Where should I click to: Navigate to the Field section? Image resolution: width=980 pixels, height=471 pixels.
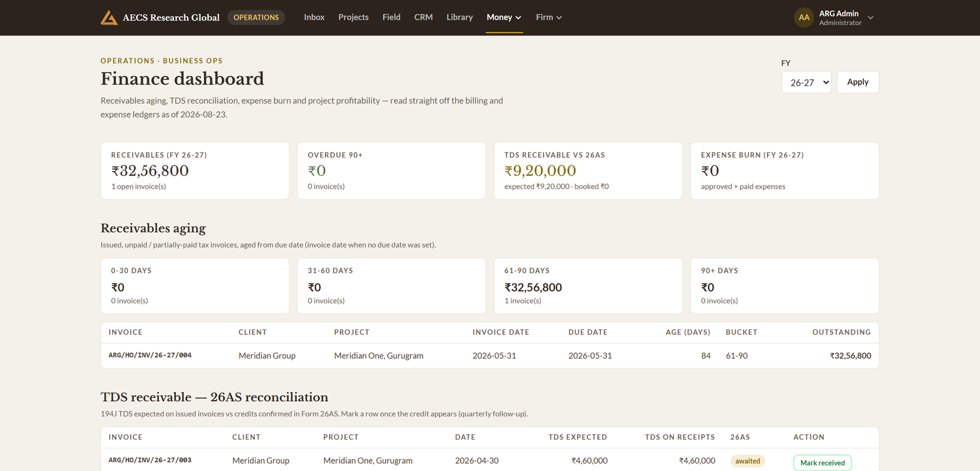pos(391,17)
